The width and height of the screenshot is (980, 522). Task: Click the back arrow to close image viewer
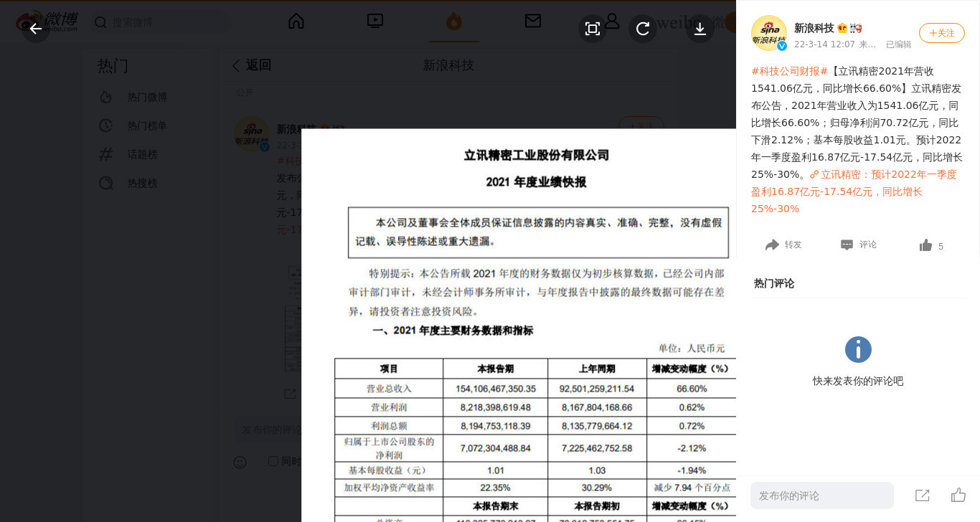click(x=36, y=29)
